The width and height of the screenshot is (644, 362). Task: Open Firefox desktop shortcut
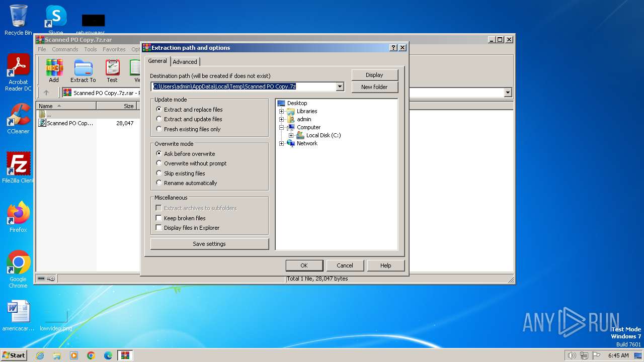(18, 217)
